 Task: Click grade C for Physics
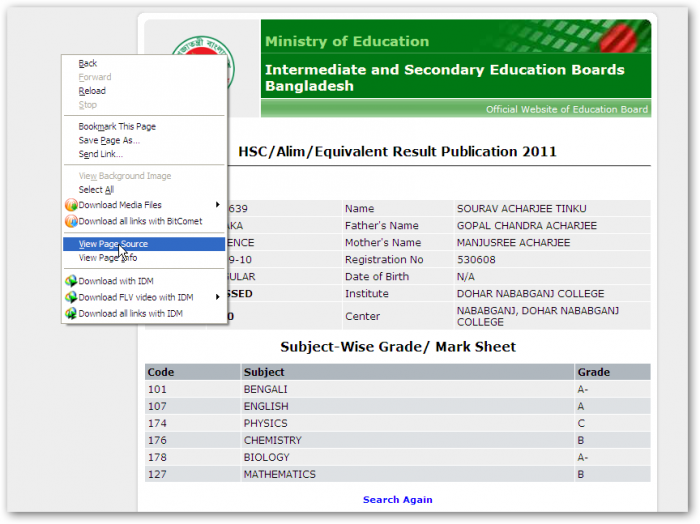tap(581, 424)
